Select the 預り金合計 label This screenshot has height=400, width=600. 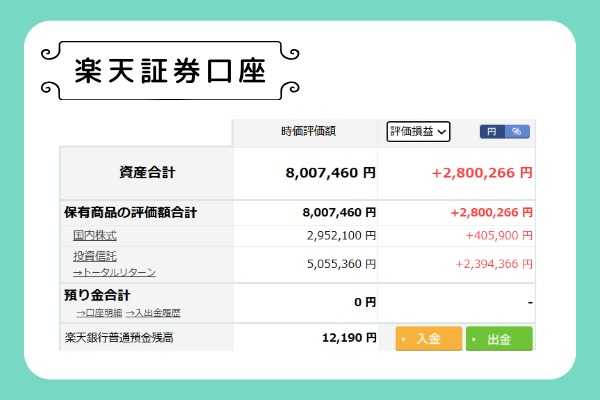tap(97, 295)
